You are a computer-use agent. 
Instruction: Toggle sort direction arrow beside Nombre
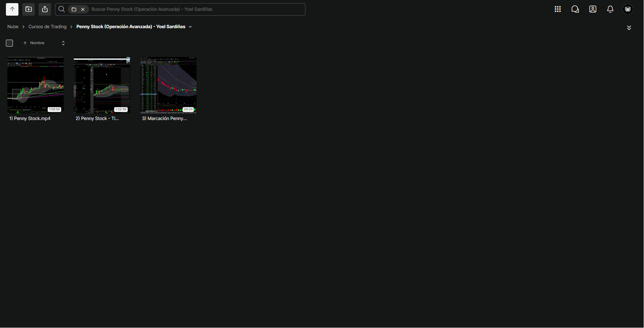(25, 43)
